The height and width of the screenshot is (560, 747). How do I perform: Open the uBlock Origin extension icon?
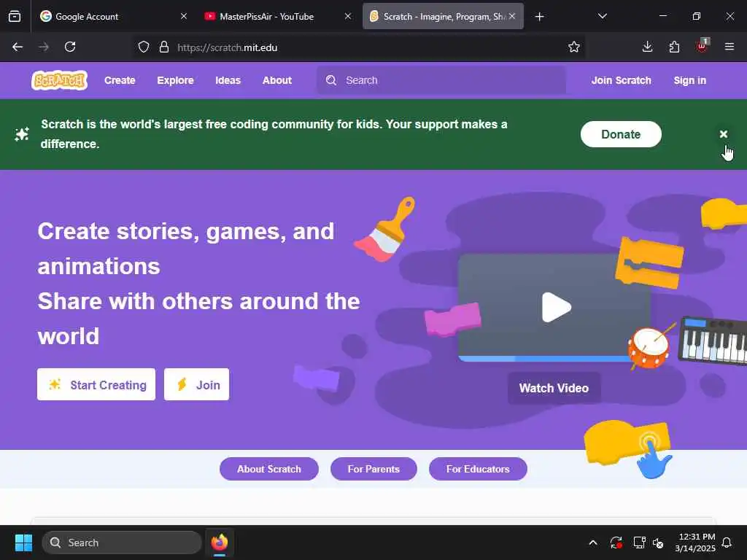tap(702, 46)
